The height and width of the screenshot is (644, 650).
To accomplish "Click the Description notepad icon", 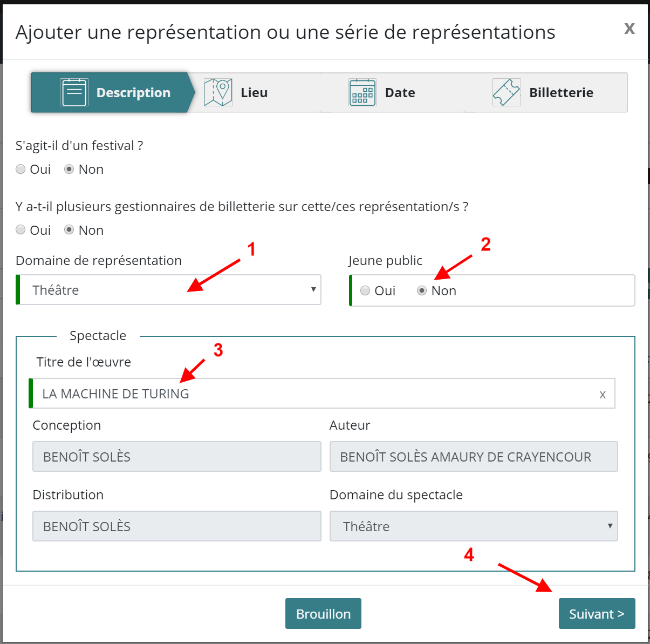I will 74,92.
